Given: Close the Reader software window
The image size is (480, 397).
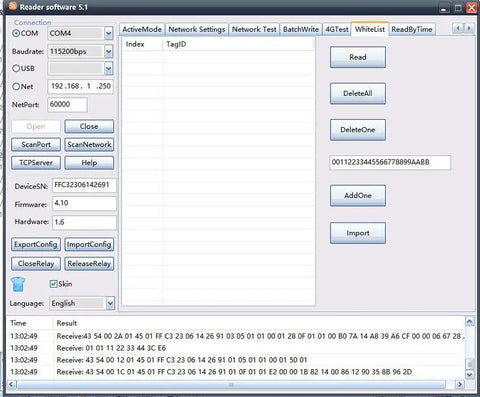Looking at the screenshot, I should (x=472, y=8).
